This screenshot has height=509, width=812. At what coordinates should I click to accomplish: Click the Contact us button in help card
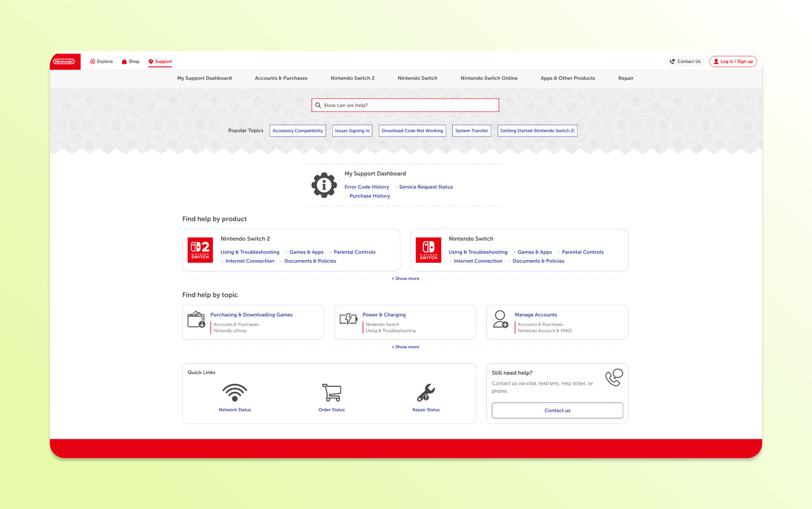tap(557, 410)
